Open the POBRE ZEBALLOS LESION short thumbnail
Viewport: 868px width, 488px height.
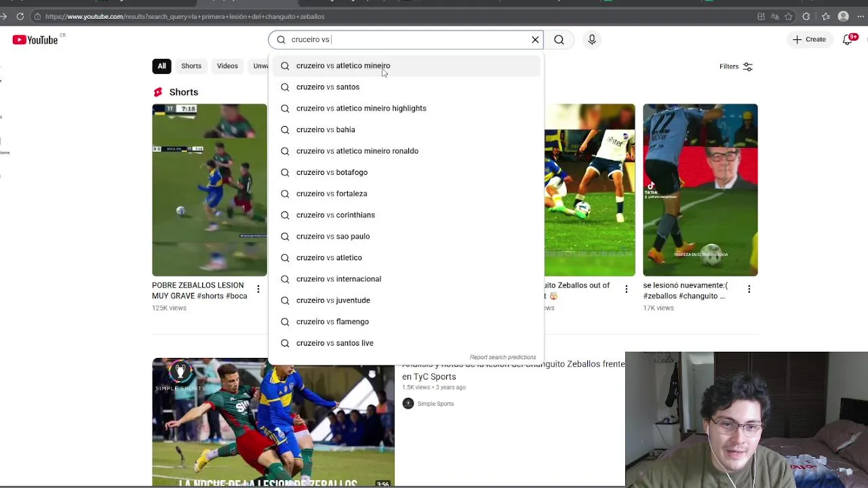click(210, 190)
